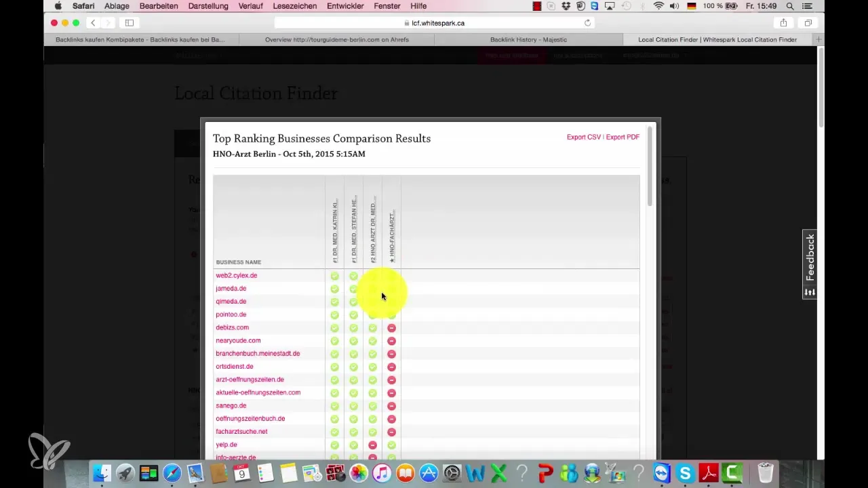This screenshot has width=868, height=488.
Task: Open Spotlight search magnifier in menu bar
Action: click(x=790, y=6)
